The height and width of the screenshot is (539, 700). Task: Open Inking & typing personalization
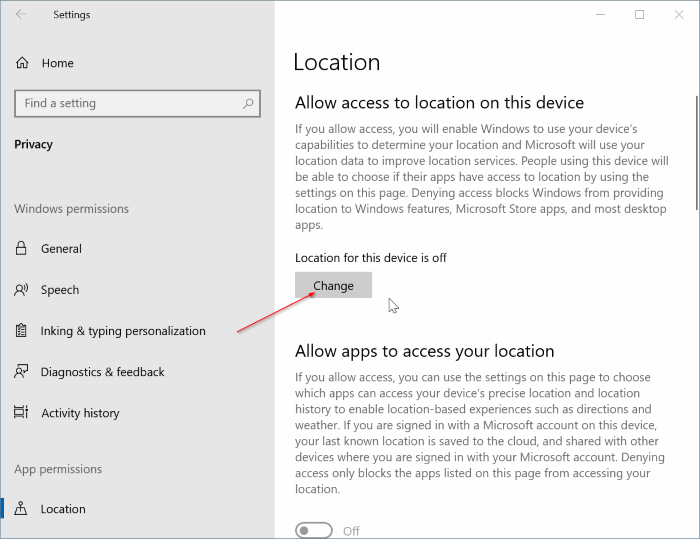123,331
